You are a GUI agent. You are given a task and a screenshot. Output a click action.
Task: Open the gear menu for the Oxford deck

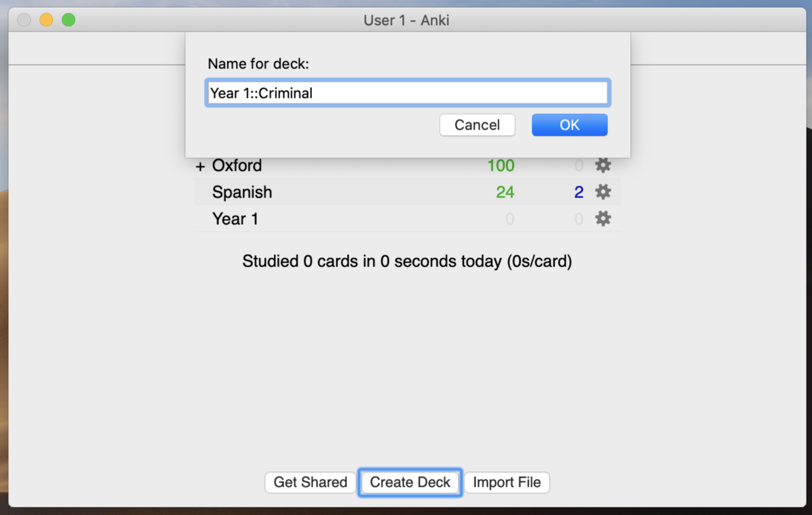pos(603,165)
